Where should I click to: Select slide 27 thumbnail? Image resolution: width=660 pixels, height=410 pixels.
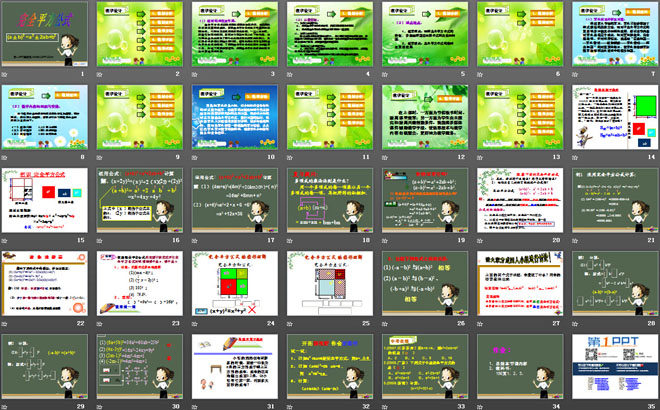click(x=520, y=283)
